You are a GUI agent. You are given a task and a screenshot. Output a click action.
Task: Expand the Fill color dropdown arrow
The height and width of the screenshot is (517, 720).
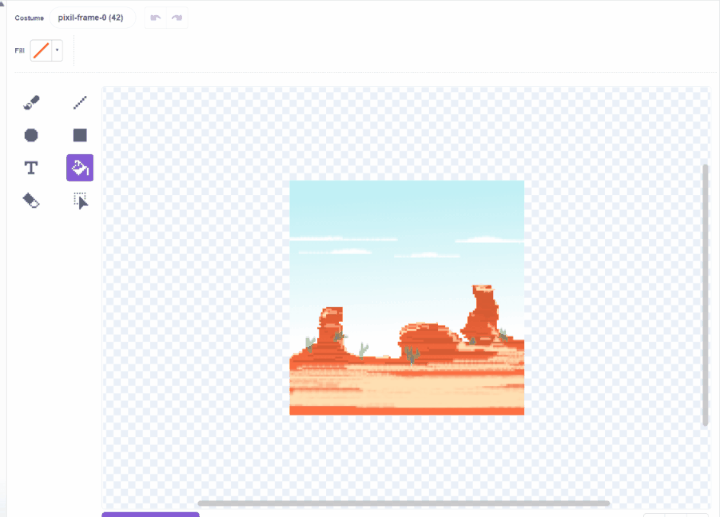57,50
